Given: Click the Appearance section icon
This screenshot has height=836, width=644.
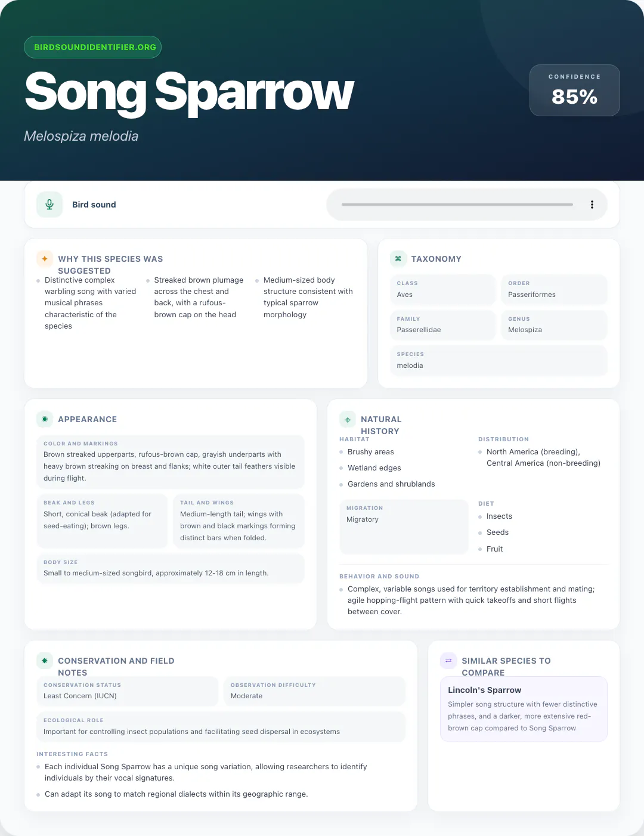Looking at the screenshot, I should tap(45, 419).
